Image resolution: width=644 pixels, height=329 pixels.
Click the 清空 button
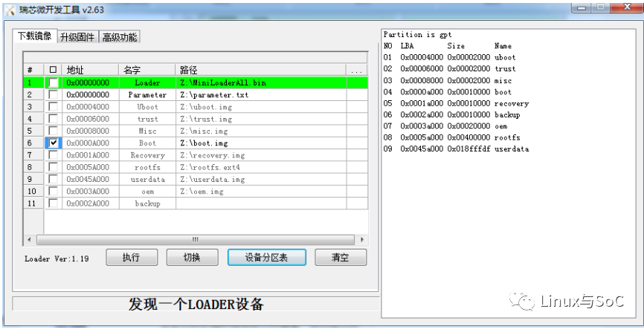click(x=341, y=257)
